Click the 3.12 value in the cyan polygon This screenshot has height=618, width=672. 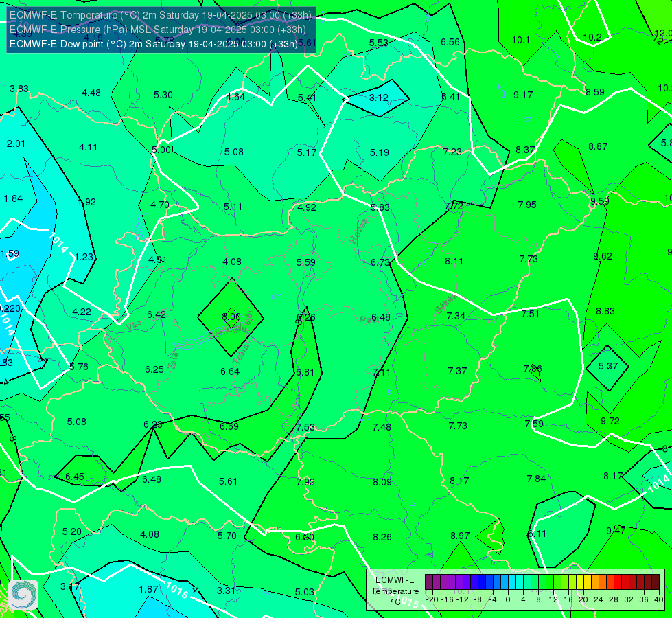(x=378, y=98)
